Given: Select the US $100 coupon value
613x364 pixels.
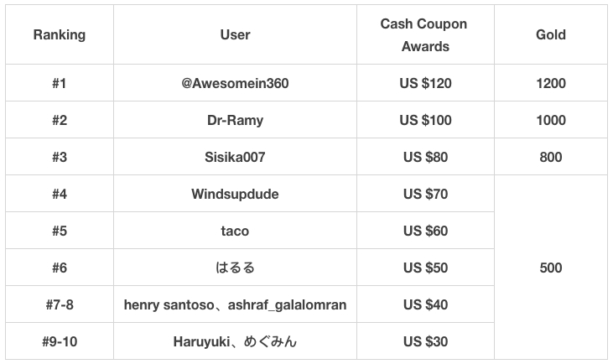Looking at the screenshot, I should (x=425, y=120).
